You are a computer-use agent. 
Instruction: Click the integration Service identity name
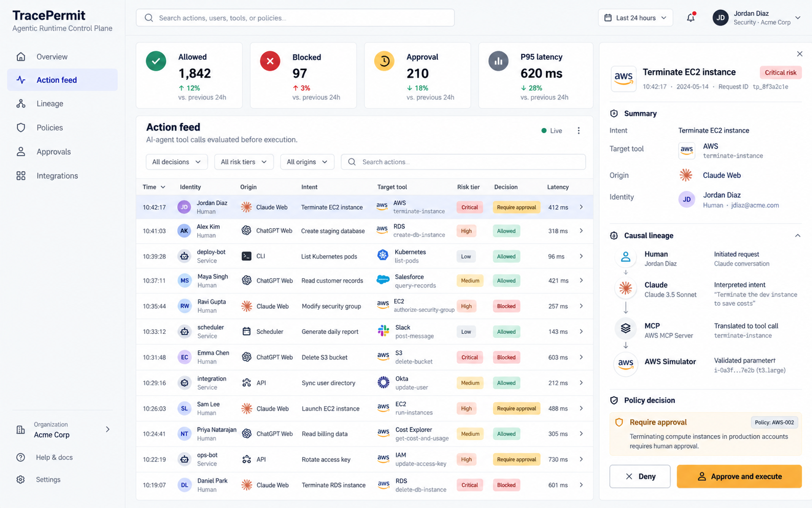tap(211, 378)
